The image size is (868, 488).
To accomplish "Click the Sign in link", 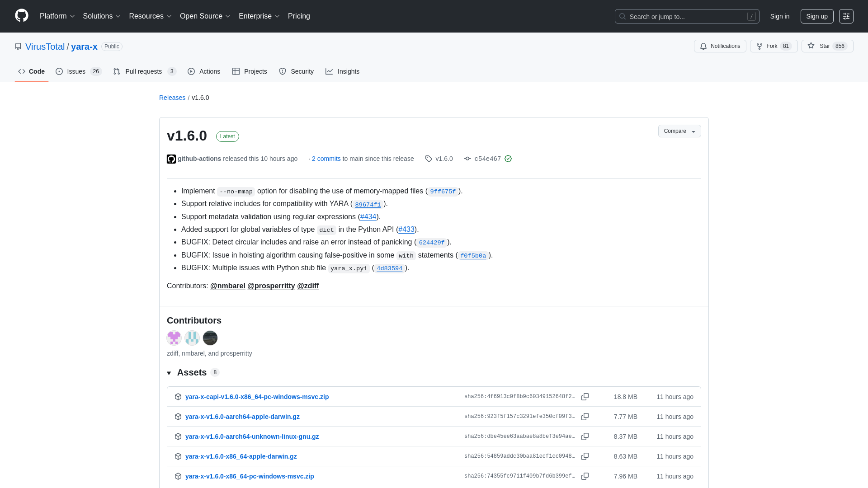I will [x=780, y=16].
